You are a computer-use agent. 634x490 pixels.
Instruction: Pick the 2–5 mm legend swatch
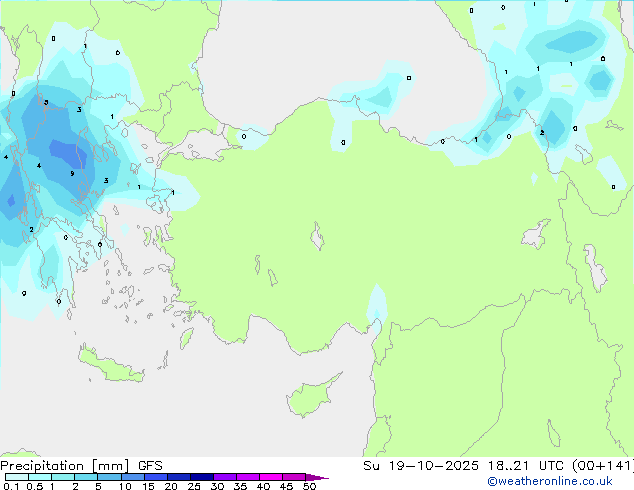click(86, 477)
